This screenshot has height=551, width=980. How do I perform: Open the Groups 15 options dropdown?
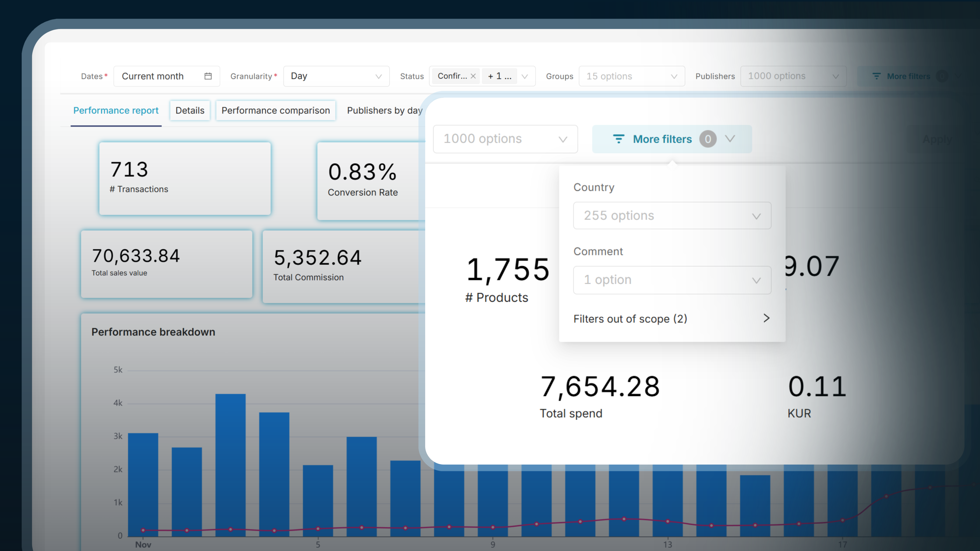pos(631,76)
